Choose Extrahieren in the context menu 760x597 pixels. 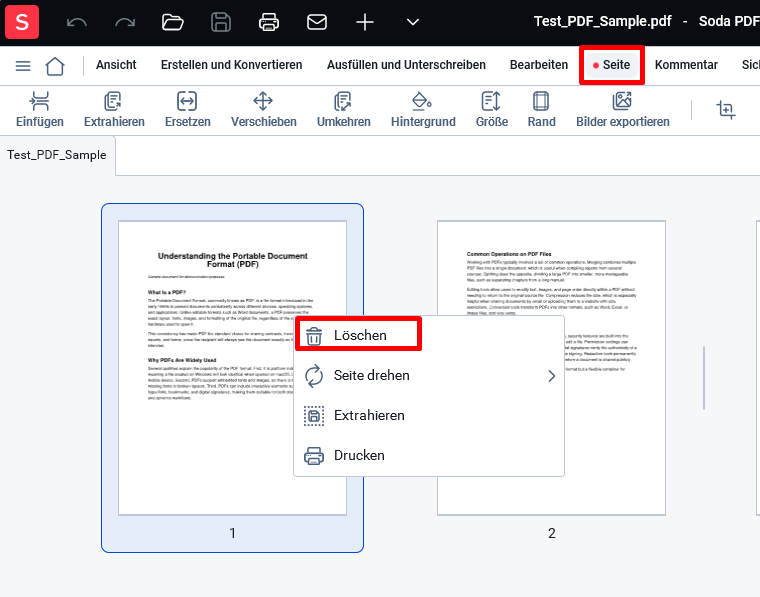[429, 416]
